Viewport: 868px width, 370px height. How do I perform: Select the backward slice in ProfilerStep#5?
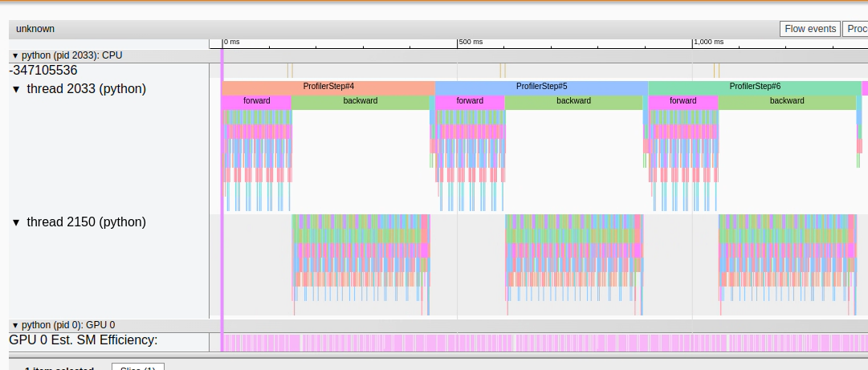[x=573, y=101]
